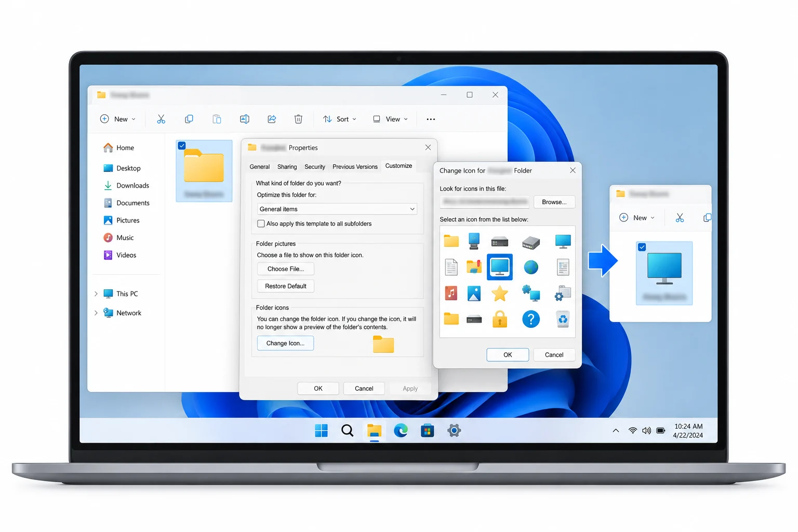Click the Delete trash icon in Explorer toolbar

298,119
